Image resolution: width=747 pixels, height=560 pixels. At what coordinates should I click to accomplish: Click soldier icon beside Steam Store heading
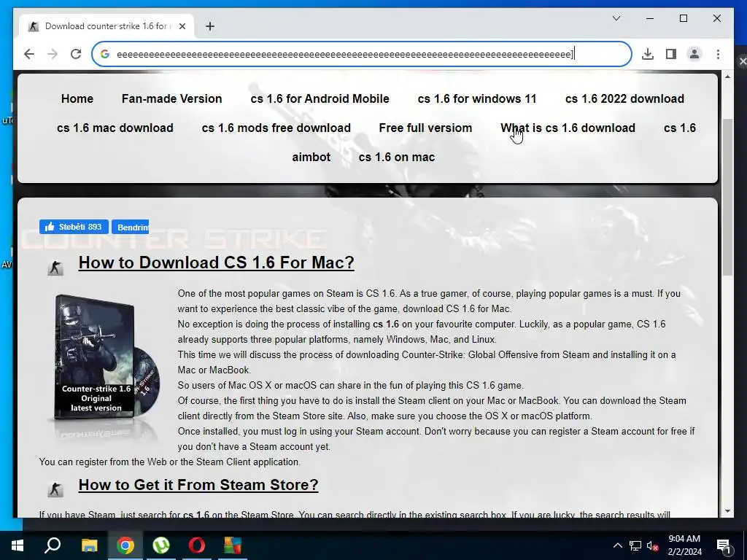tap(55, 489)
